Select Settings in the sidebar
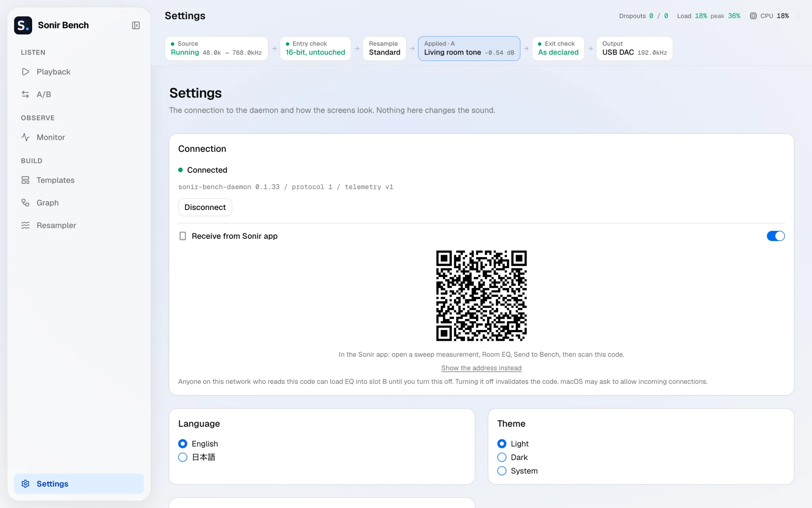 79,484
